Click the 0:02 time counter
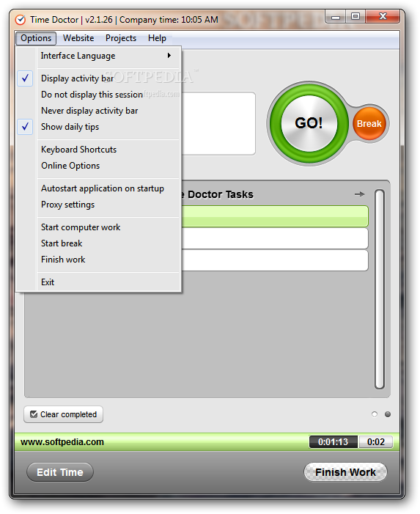 pos(376,442)
